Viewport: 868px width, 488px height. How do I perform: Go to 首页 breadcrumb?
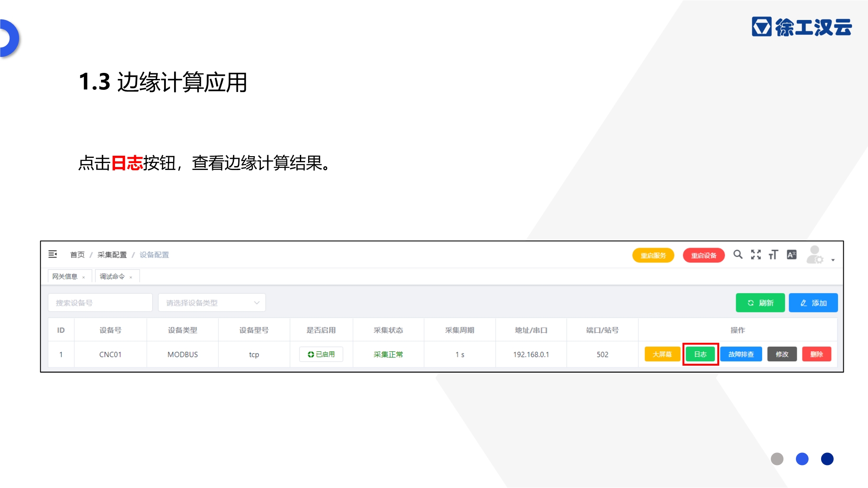[77, 255]
